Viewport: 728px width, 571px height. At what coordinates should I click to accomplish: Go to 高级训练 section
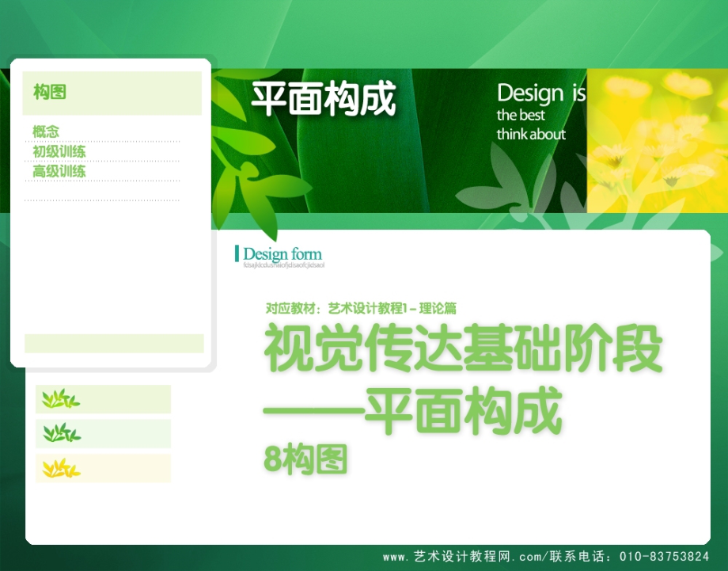coord(59,171)
